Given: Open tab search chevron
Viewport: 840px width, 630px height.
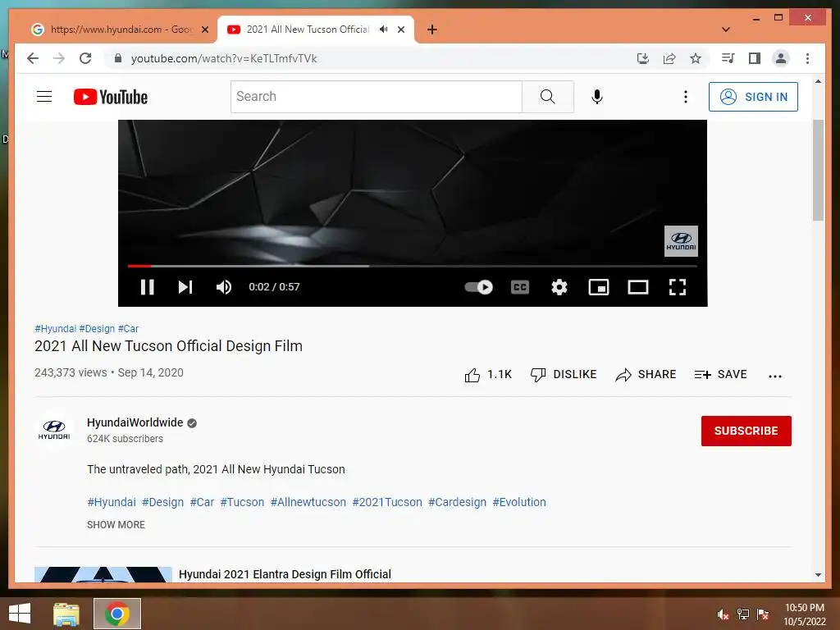Looking at the screenshot, I should point(726,30).
